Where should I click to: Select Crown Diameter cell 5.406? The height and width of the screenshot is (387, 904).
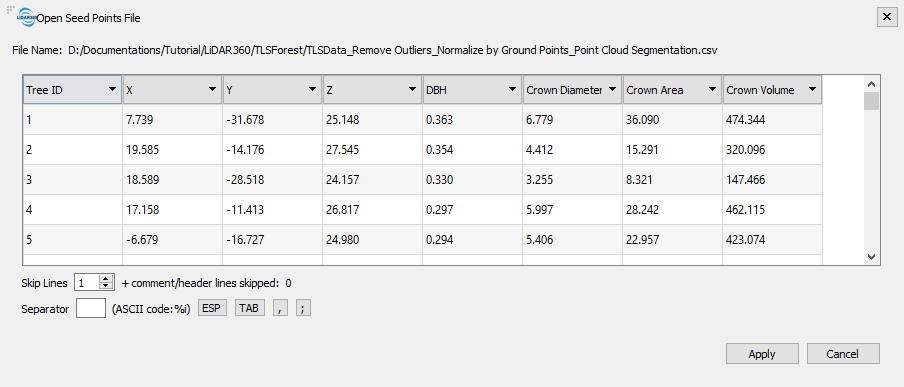pyautogui.click(x=572, y=239)
